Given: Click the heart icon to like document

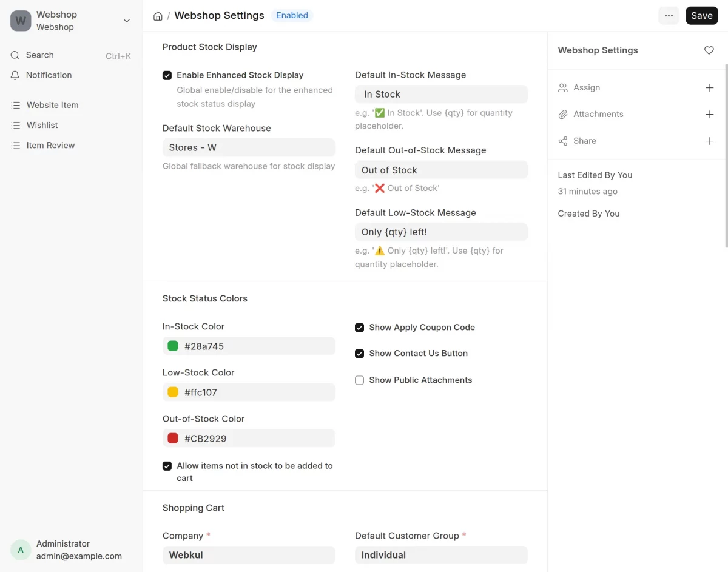Looking at the screenshot, I should point(709,50).
